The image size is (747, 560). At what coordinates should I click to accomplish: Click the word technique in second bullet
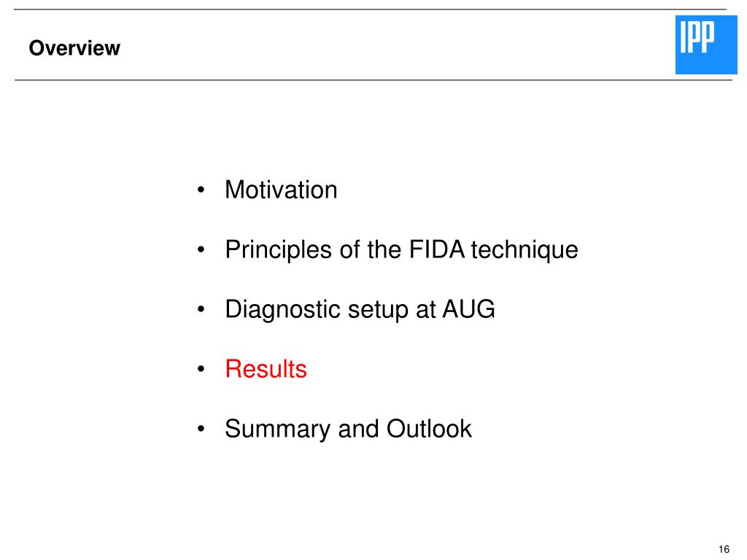pyautogui.click(x=525, y=250)
